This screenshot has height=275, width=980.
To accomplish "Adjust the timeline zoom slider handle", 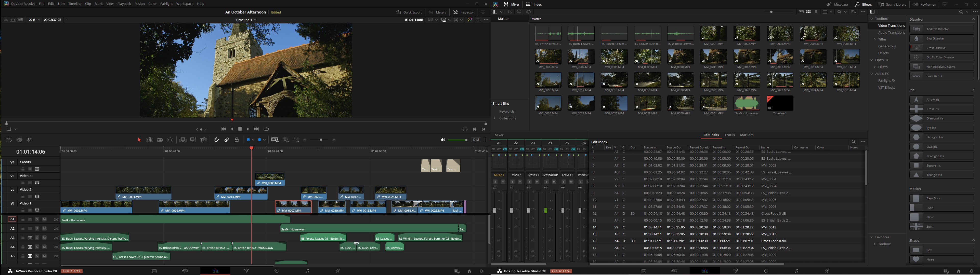I will (x=321, y=140).
